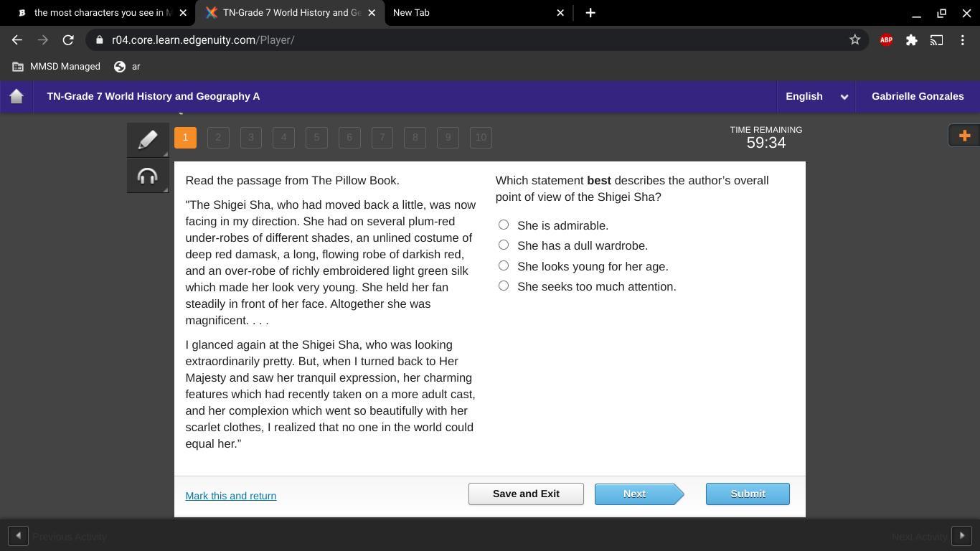Select 'She seeks too much attention.'

click(504, 286)
